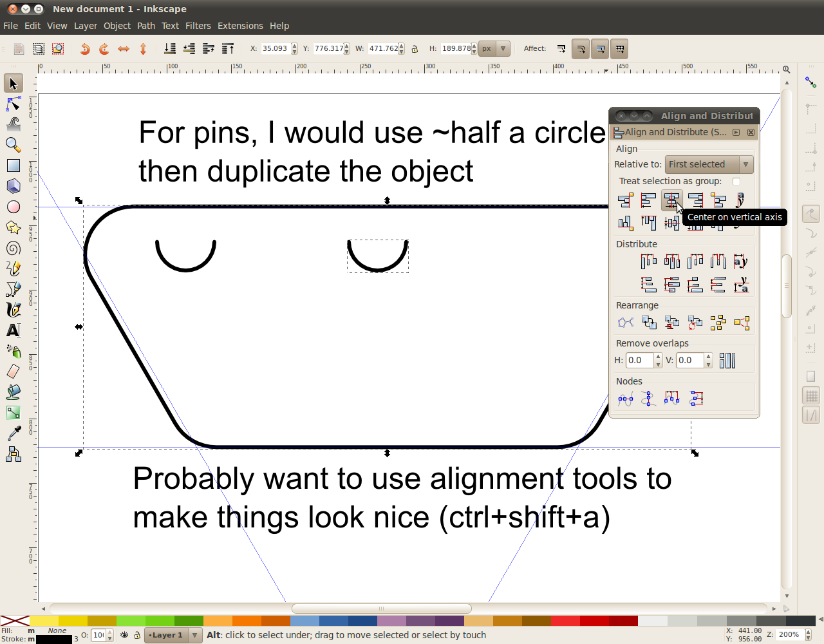The width and height of the screenshot is (824, 644).
Task: Activate the Spiral tool
Action: click(x=13, y=248)
